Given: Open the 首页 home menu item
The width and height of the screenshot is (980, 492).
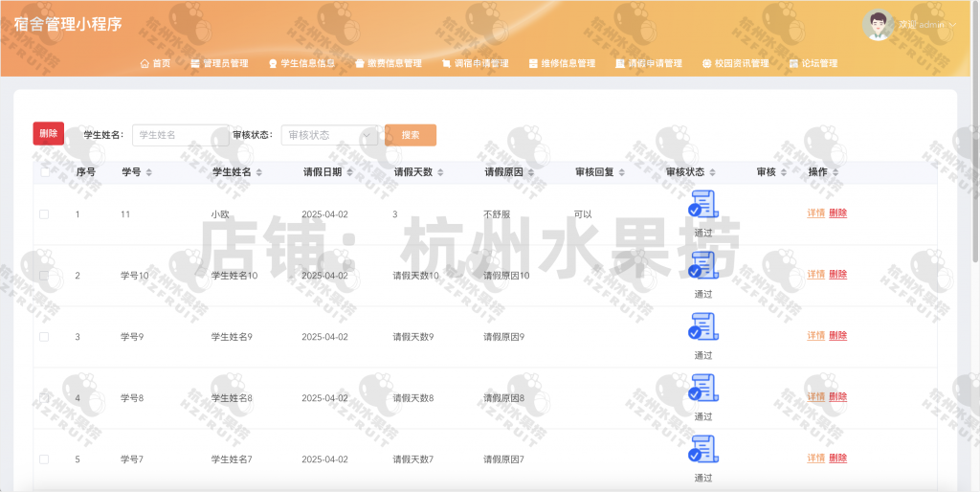Looking at the screenshot, I should click(x=155, y=63).
